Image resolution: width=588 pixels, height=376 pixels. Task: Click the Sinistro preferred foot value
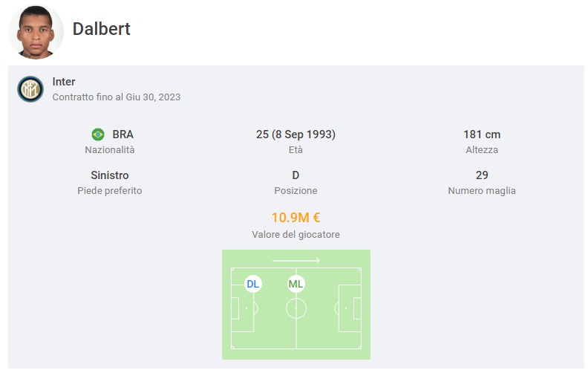pyautogui.click(x=109, y=175)
